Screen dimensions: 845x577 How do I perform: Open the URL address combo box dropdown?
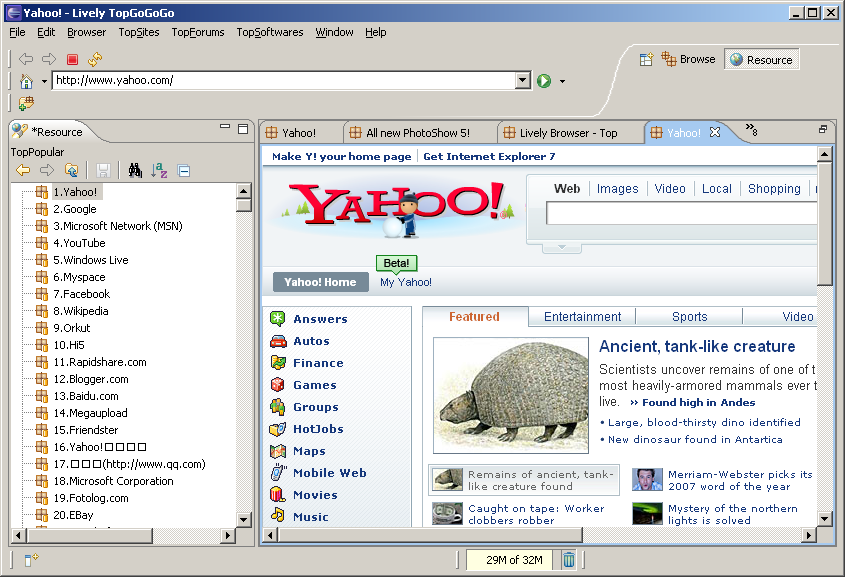click(522, 81)
